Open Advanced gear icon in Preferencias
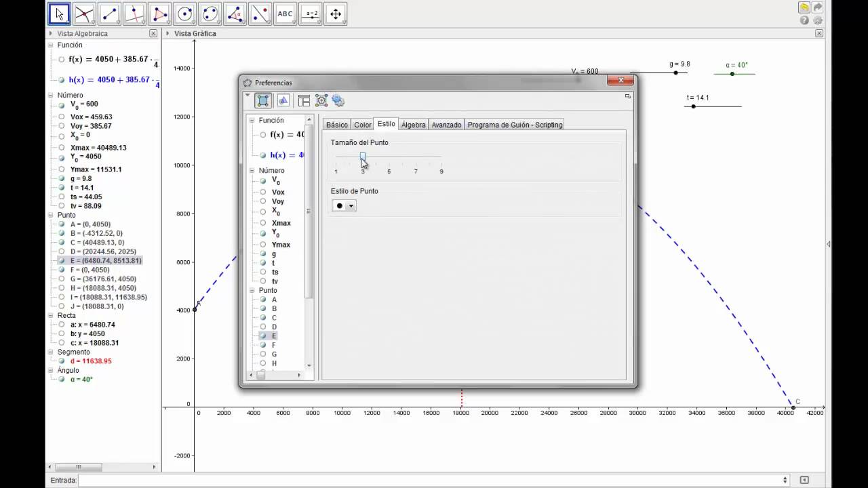 click(x=338, y=100)
